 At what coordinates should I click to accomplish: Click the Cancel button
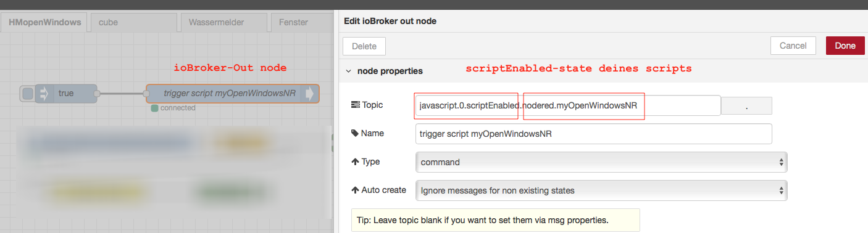pyautogui.click(x=793, y=46)
